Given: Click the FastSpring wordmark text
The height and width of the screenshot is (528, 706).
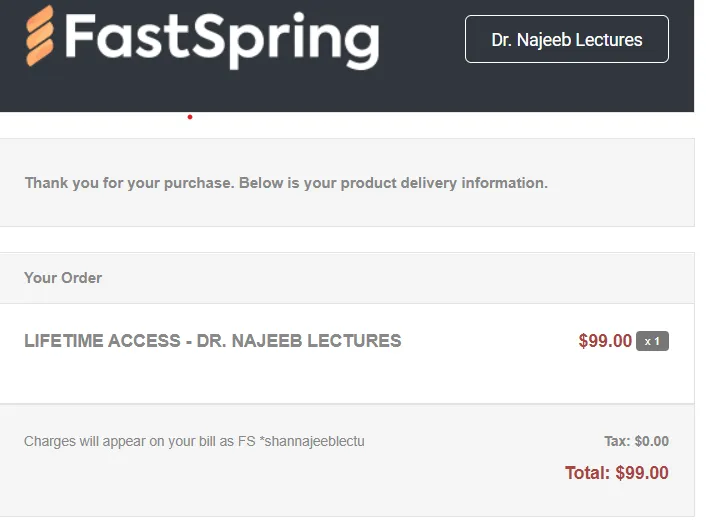Looking at the screenshot, I should pos(222,41).
